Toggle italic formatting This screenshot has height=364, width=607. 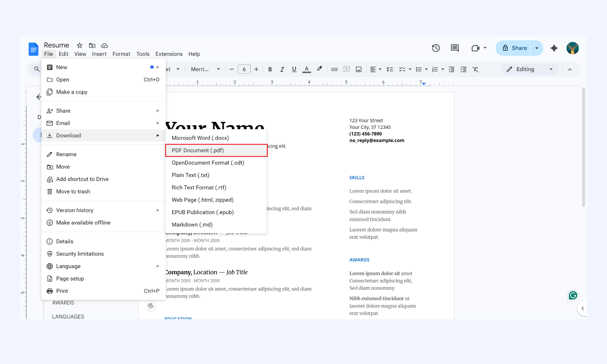[282, 69]
